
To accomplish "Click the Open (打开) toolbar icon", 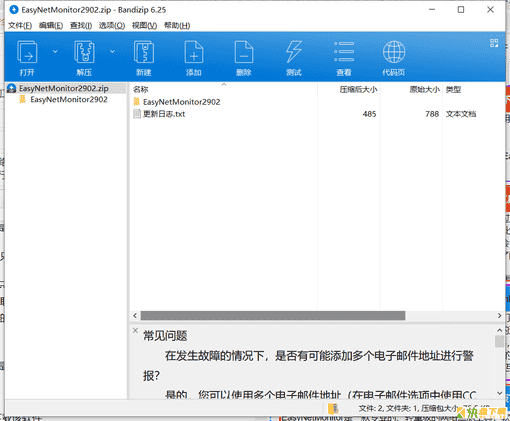I will [x=27, y=52].
